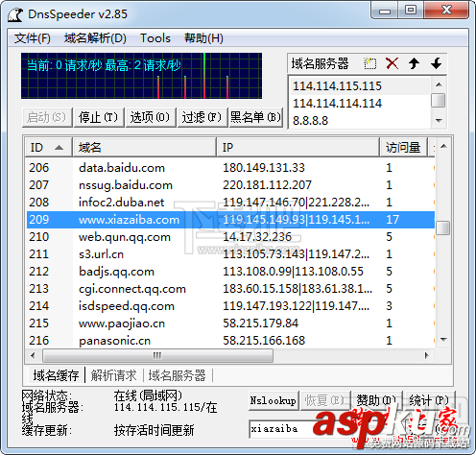
Task: Click the 统计(P) button
Action: [429, 400]
